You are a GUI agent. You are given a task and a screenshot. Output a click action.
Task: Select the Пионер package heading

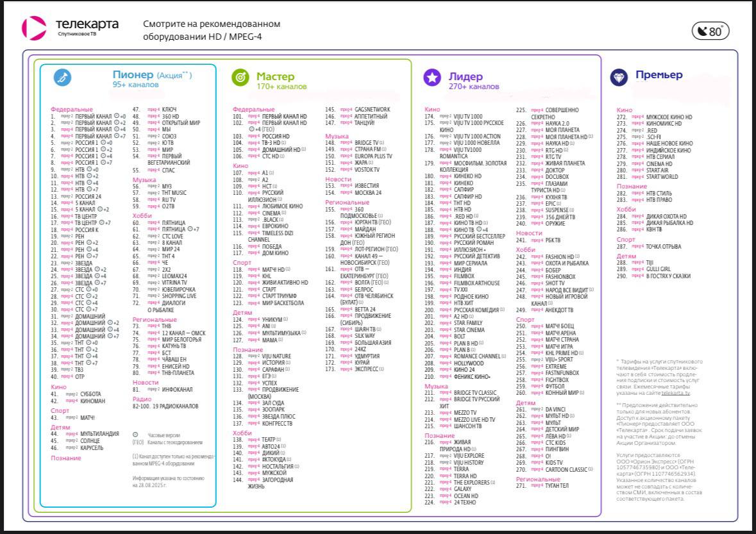133,75
